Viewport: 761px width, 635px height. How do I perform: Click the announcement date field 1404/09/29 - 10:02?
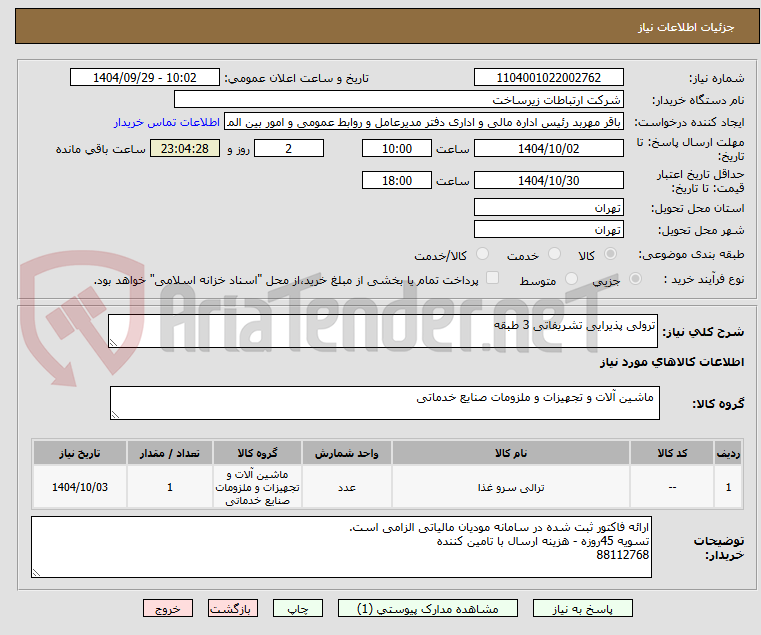pyautogui.click(x=145, y=78)
